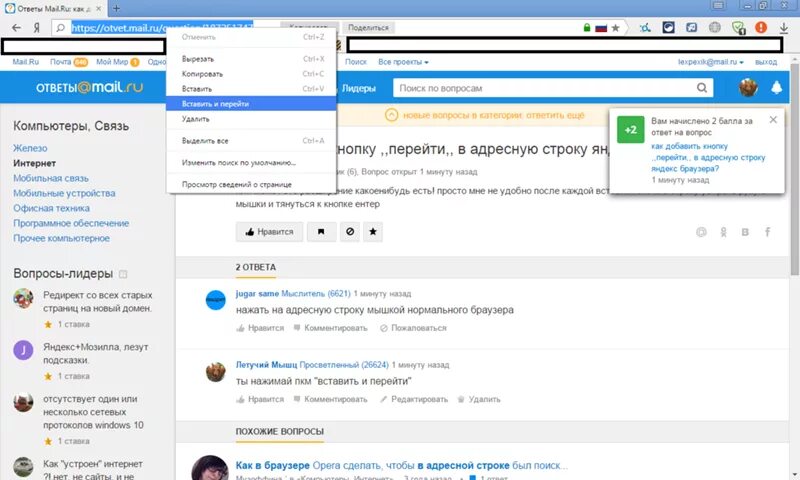Open user profile jugar same
Image resolution: width=800 pixels, height=480 pixels.
click(257, 293)
